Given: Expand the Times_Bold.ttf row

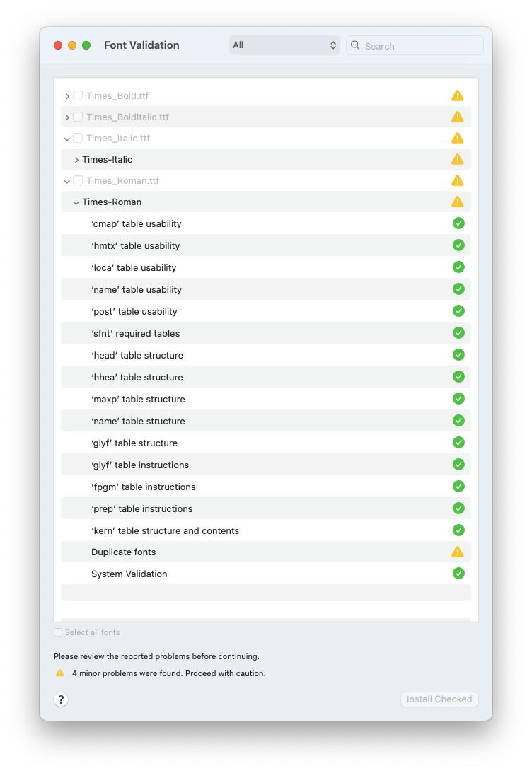Looking at the screenshot, I should tap(67, 96).
